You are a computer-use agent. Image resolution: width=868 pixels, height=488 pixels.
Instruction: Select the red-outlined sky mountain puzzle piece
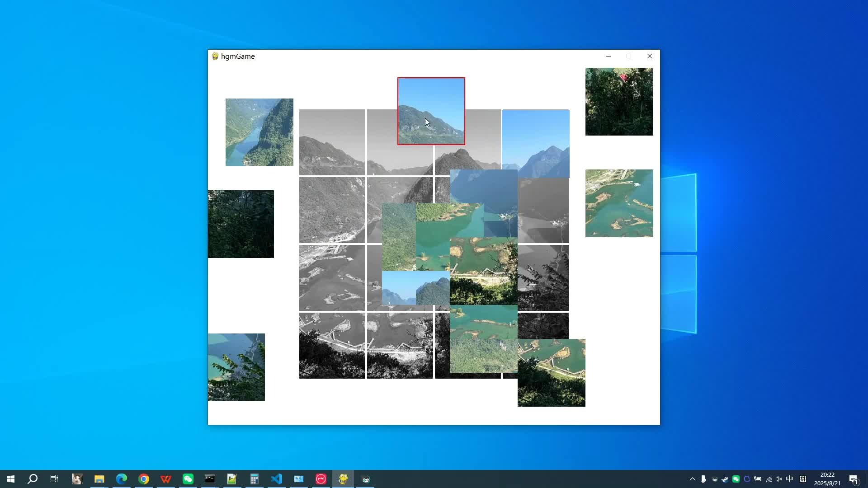click(x=431, y=111)
